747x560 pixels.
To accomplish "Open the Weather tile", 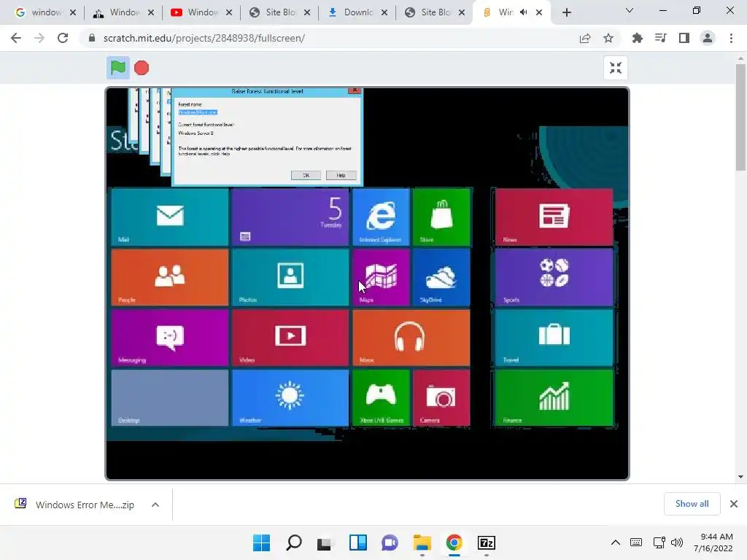I will pos(290,397).
